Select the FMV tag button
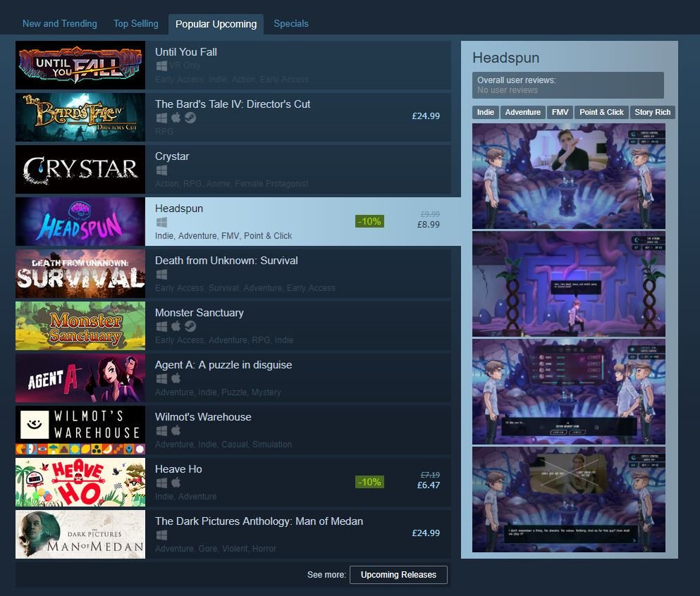Image resolution: width=700 pixels, height=596 pixels. click(x=560, y=113)
